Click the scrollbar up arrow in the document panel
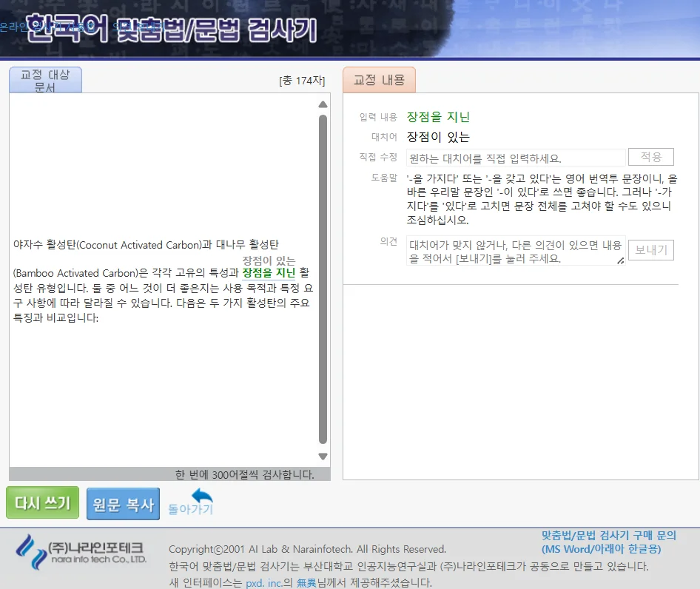700x589 pixels. coord(323,104)
